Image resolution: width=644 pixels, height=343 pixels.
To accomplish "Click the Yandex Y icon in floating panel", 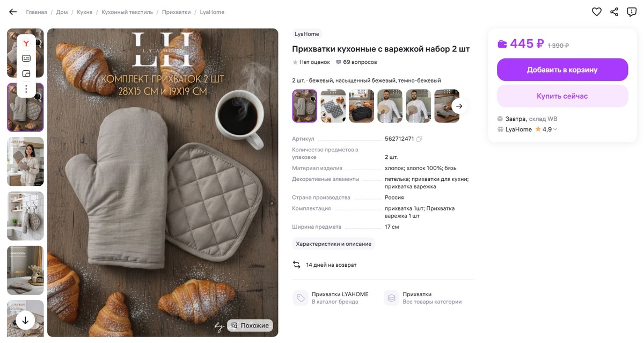I will 26,43.
